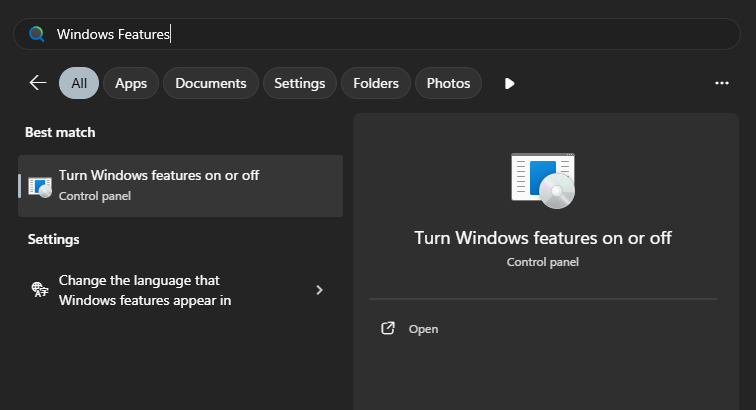Click the Open external-link icon in preview pane

[x=388, y=329]
